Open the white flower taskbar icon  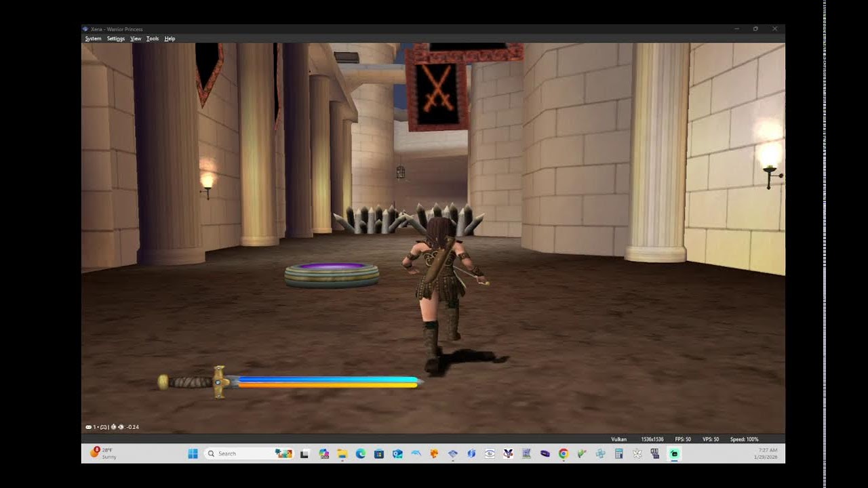coord(637,453)
